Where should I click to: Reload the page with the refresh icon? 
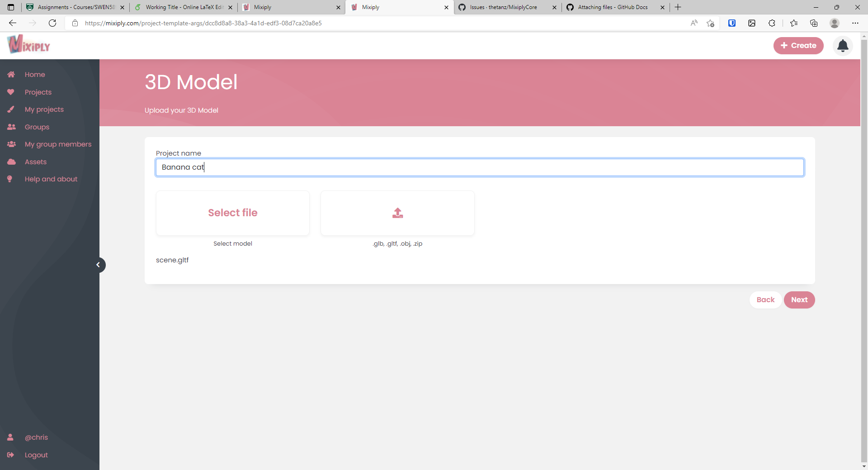(52, 23)
